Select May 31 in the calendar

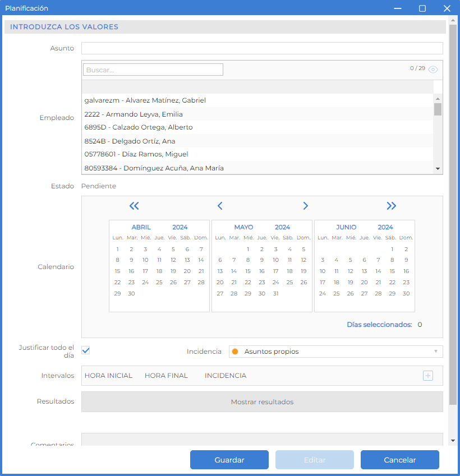275,294
